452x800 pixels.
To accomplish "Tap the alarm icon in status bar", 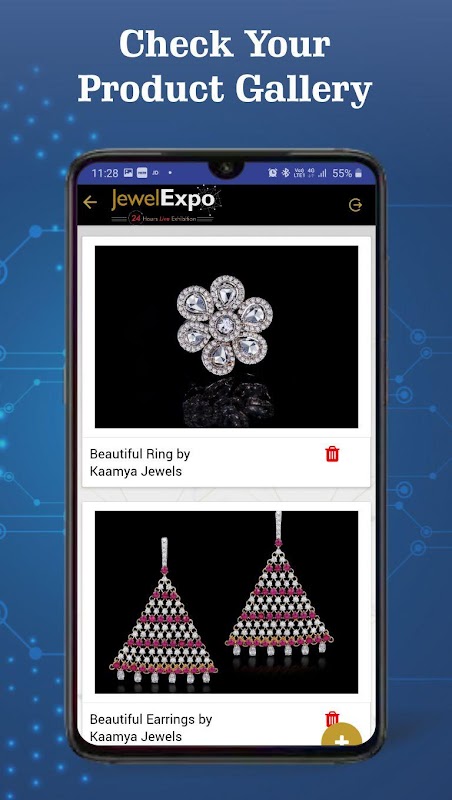I will [x=273, y=173].
